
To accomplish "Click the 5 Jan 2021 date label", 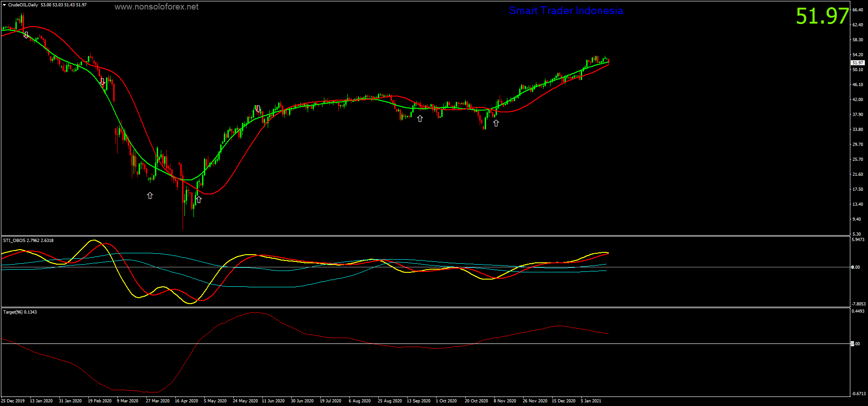I will [x=591, y=401].
